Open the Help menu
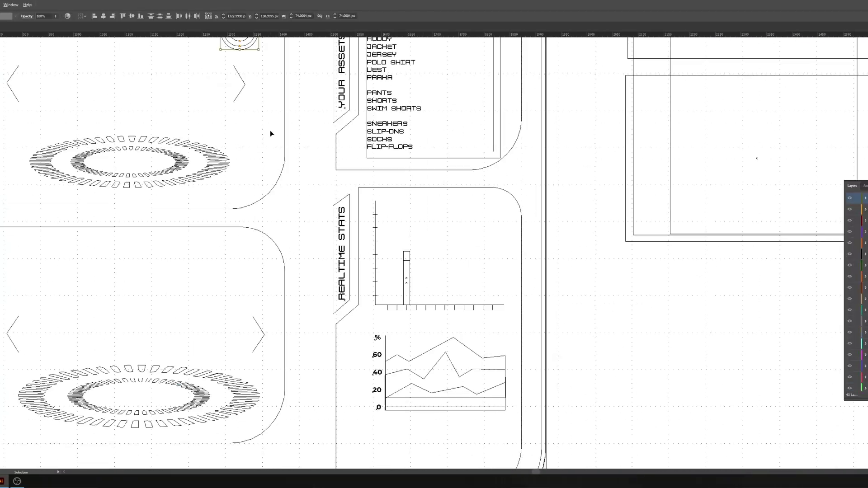Image resolution: width=868 pixels, height=488 pixels. pyautogui.click(x=27, y=5)
